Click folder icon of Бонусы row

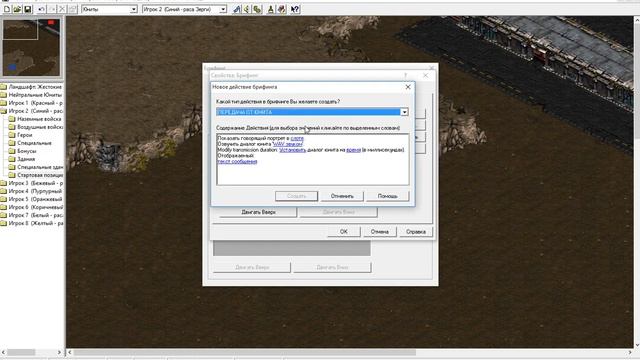pyautogui.click(x=12, y=151)
